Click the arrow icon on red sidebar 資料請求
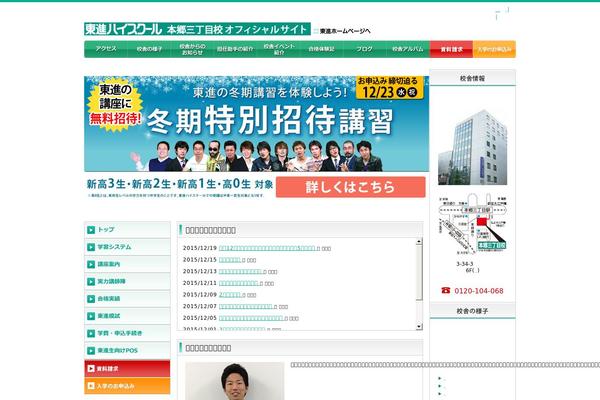The width and height of the screenshot is (600, 400). 91,368
